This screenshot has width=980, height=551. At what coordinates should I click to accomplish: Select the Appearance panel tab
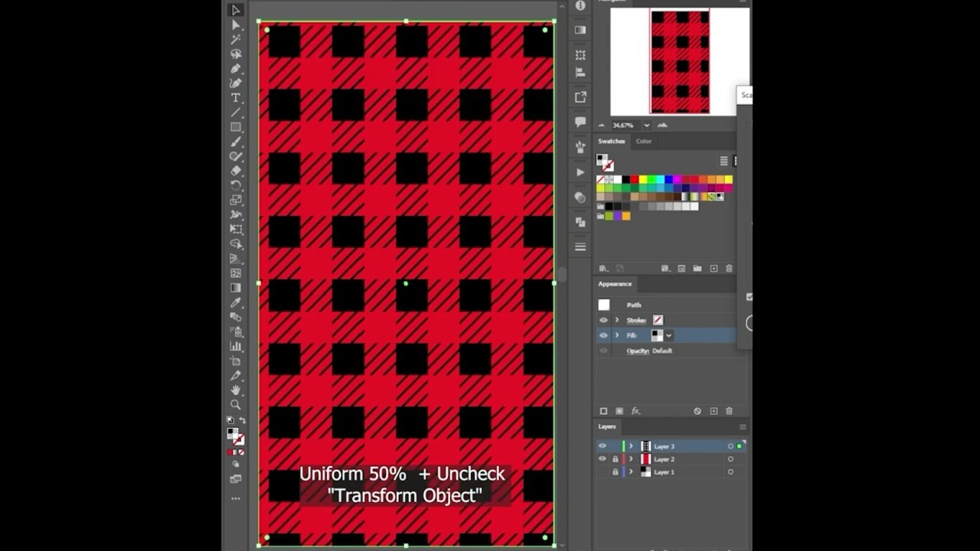615,284
